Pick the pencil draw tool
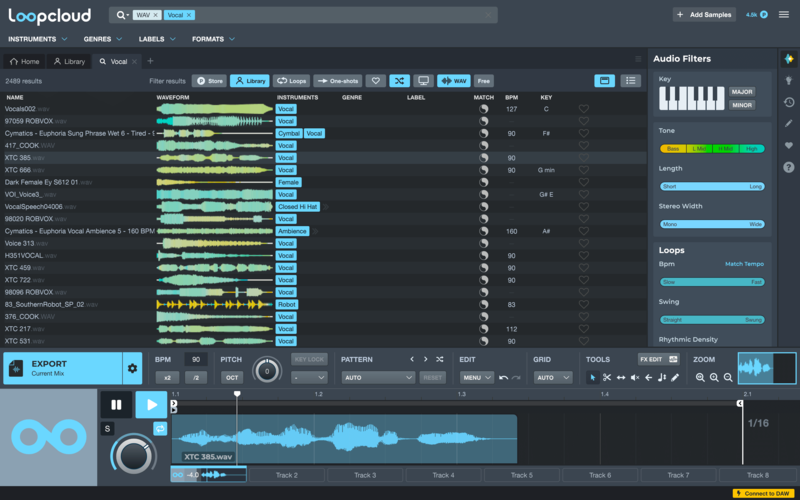800x500 pixels. pyautogui.click(x=675, y=378)
